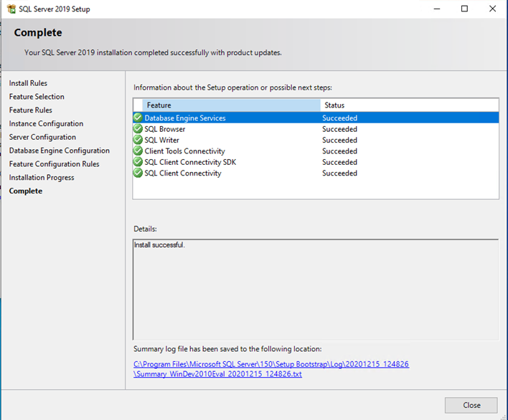Image resolution: width=508 pixels, height=420 pixels.
Task: Click Succeeded status for SQL Writer
Action: coord(339,140)
